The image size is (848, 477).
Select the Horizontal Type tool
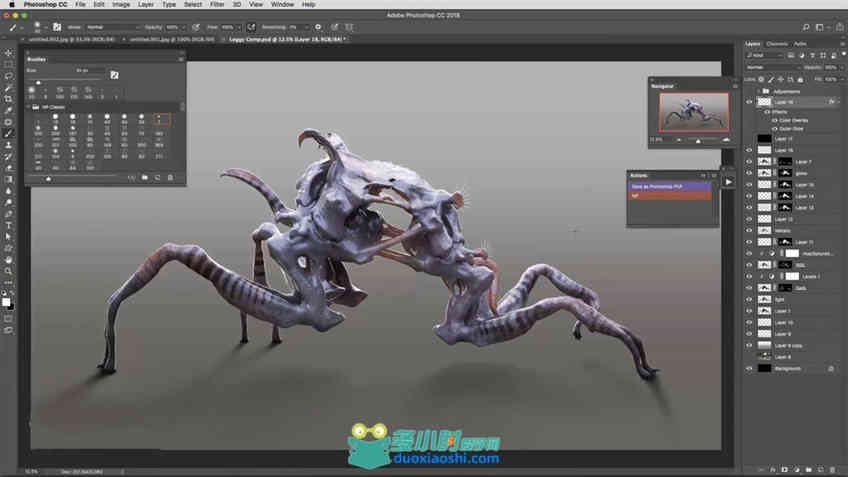click(x=8, y=226)
